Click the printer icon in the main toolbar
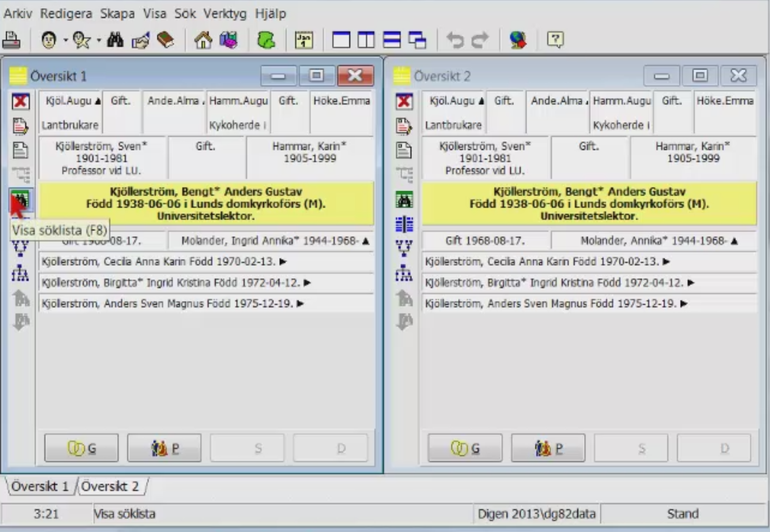770x532 pixels. (x=11, y=40)
